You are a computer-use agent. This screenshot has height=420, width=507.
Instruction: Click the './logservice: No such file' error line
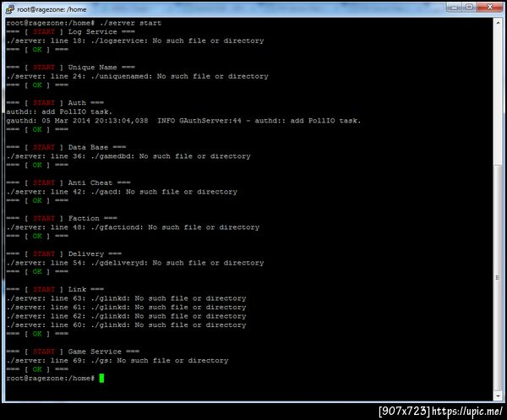[x=135, y=41]
